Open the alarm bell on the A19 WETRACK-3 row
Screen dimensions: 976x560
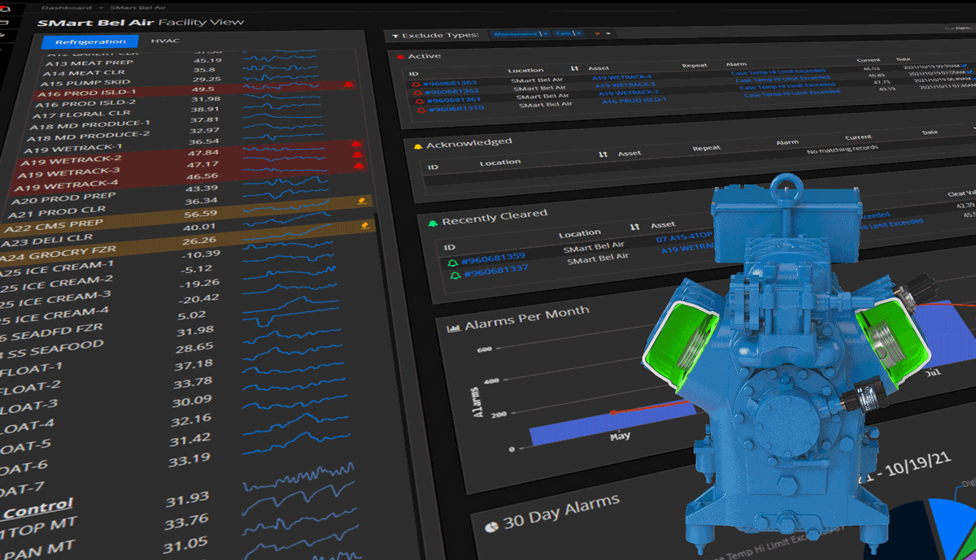tap(358, 154)
